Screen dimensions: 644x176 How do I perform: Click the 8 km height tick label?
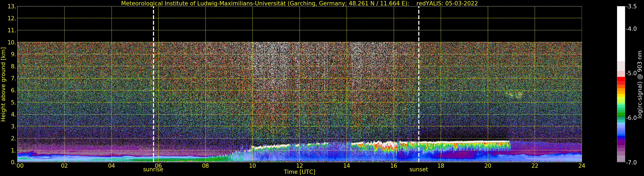tap(13, 66)
